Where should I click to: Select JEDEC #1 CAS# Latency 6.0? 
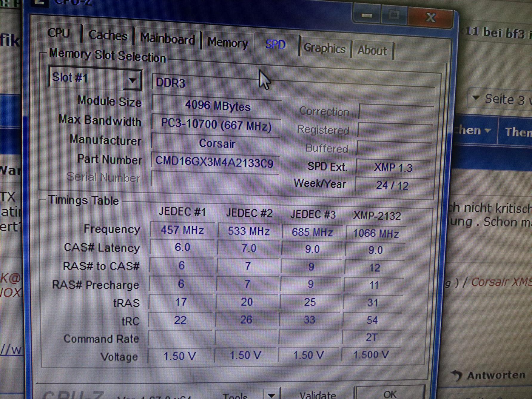pos(182,248)
